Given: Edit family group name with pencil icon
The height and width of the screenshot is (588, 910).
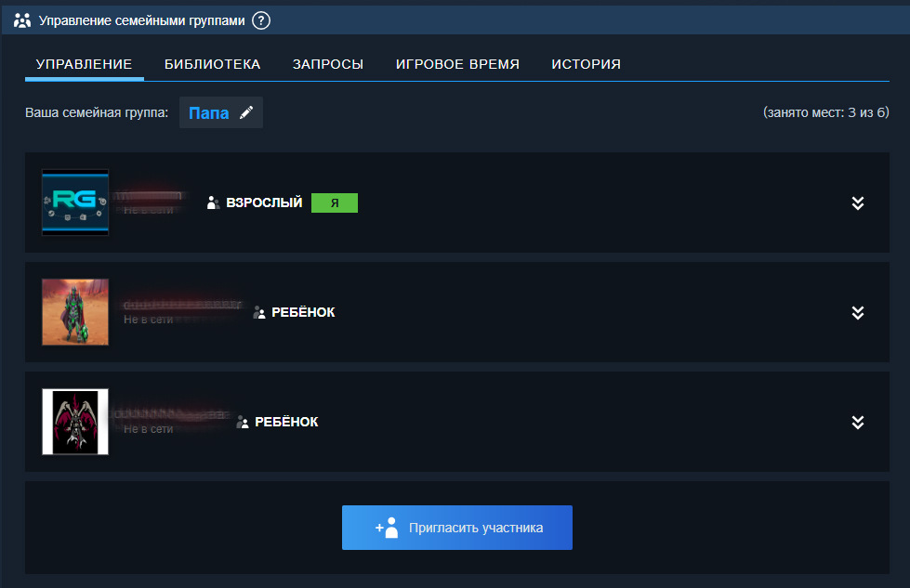Looking at the screenshot, I should [246, 112].
